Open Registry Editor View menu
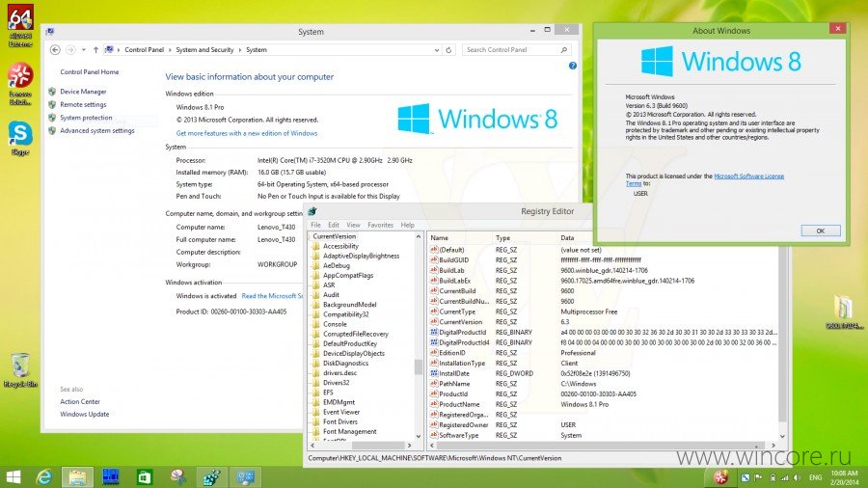The image size is (868, 488). (x=353, y=225)
